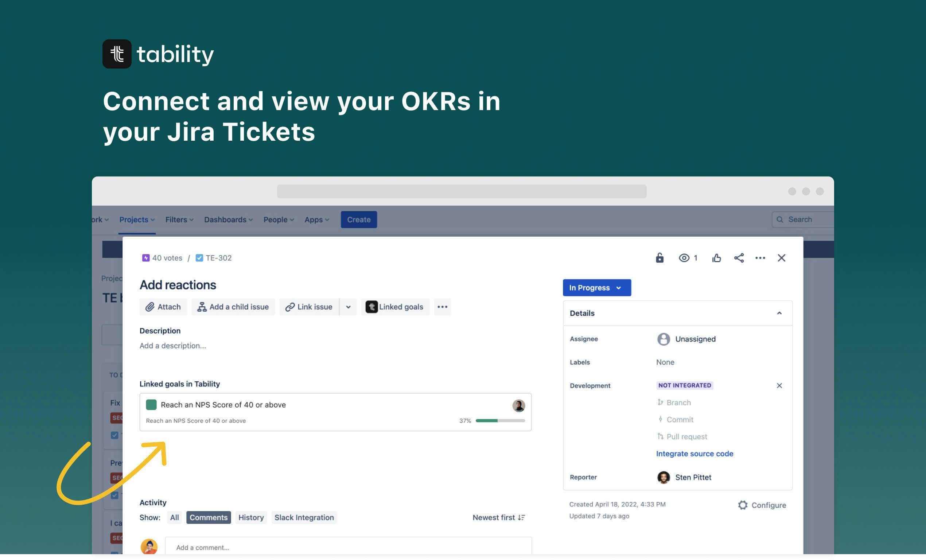Click the TE-302 issue key link
The height and width of the screenshot is (560, 926).
pos(219,258)
